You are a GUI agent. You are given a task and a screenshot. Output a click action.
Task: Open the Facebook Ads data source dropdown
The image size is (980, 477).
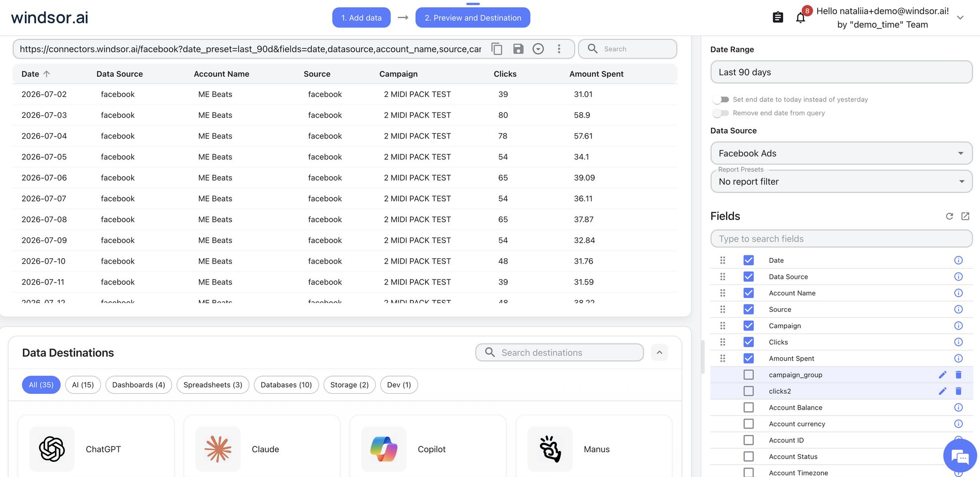pyautogui.click(x=841, y=153)
